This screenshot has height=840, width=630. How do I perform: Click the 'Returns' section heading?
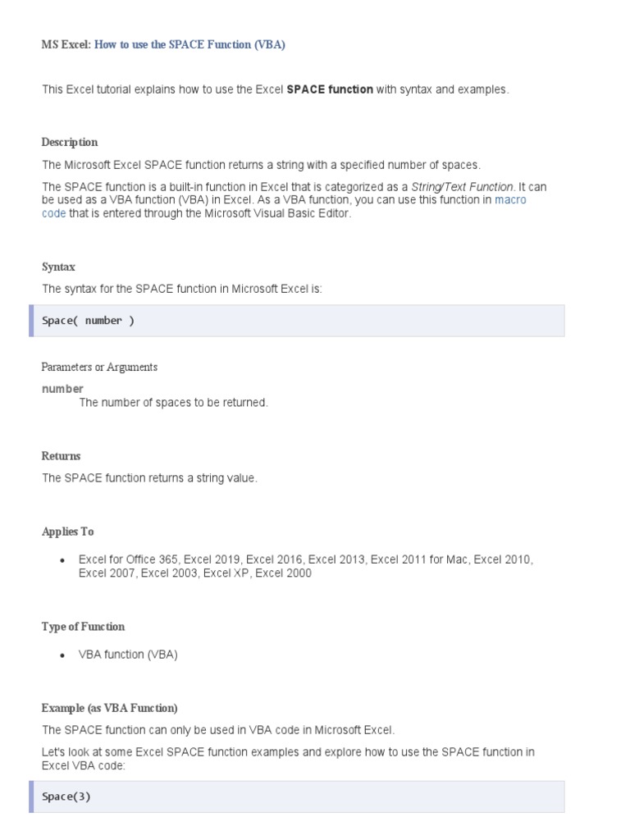coord(62,456)
